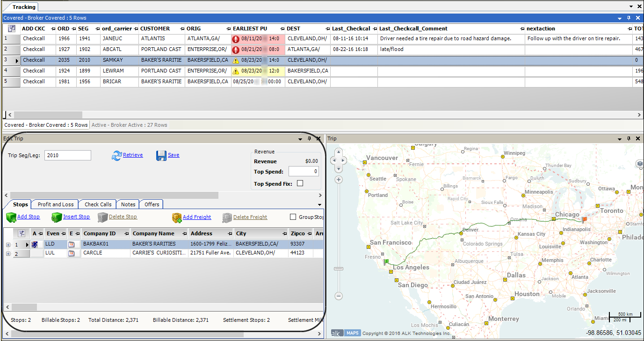Viewport: 644px width, 341px height.
Task: Open the Trip panel dropdown arrow
Action: pos(620,139)
